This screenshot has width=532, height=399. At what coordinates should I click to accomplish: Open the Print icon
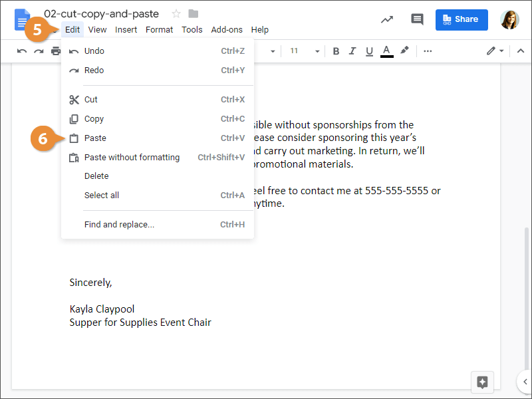point(56,51)
